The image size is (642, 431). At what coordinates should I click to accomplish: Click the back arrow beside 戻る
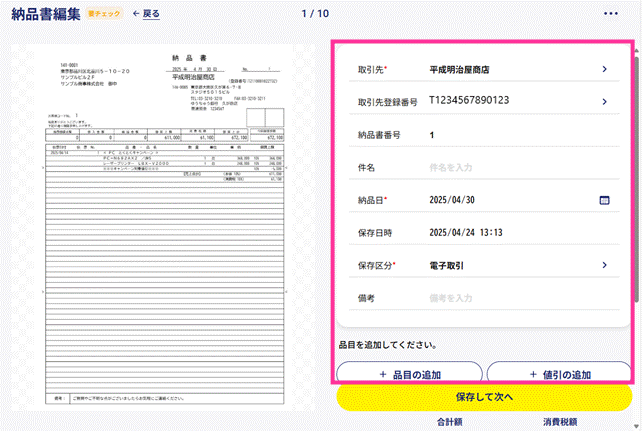click(136, 14)
